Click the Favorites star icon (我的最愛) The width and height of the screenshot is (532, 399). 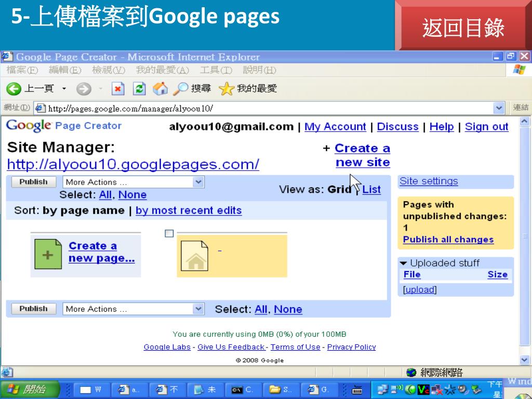227,89
